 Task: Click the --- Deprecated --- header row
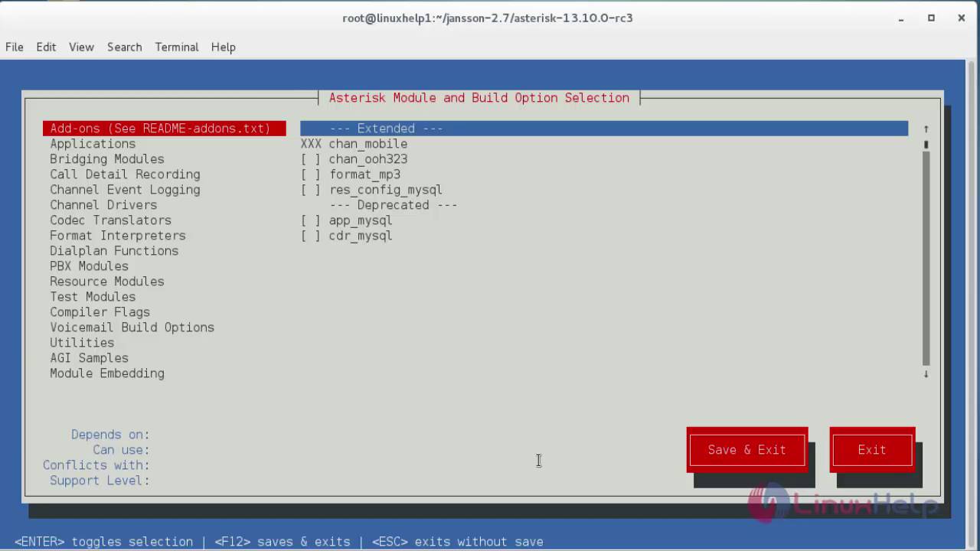(394, 205)
